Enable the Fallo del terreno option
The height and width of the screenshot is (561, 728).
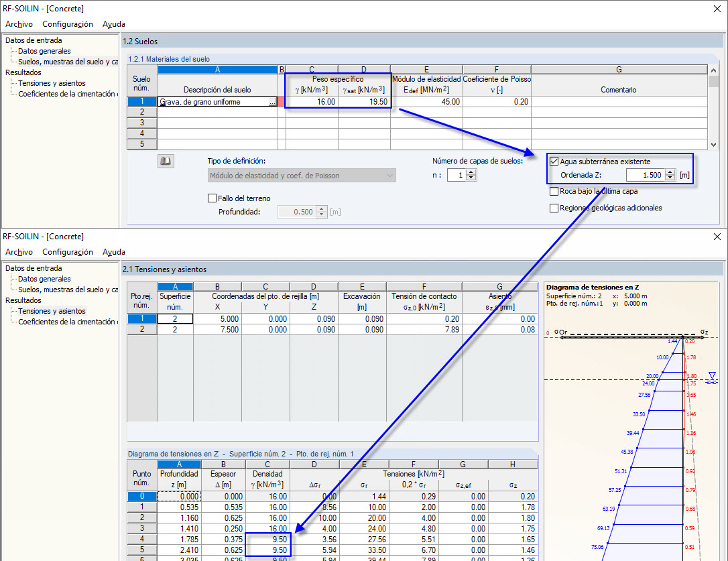[213, 198]
